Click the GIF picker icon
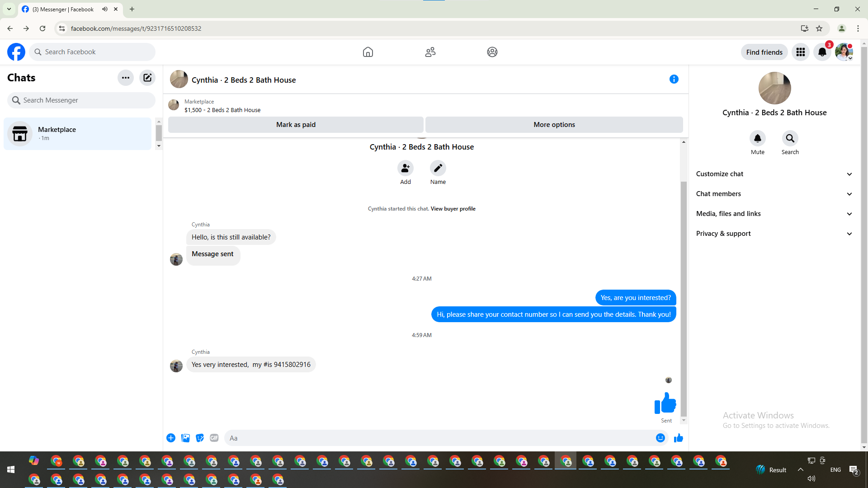The image size is (868, 488). point(214,438)
